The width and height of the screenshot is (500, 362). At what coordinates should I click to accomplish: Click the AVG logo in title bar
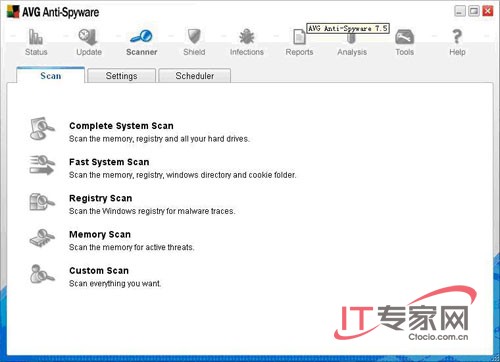13,12
